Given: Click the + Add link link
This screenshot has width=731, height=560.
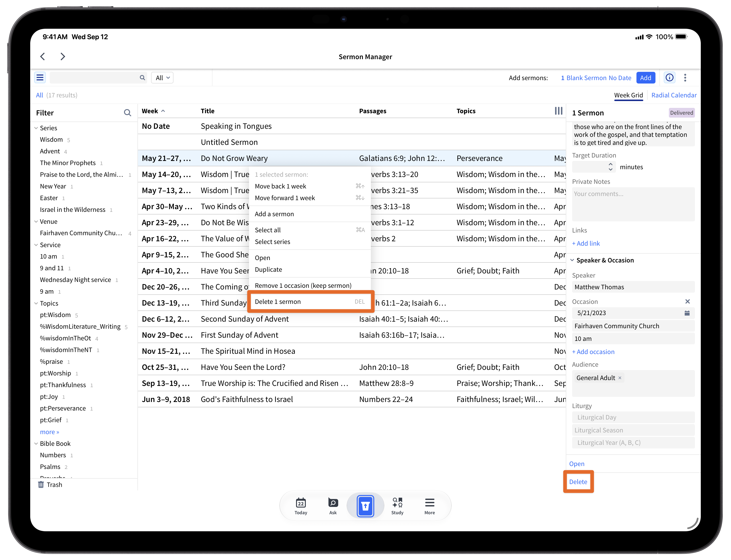Looking at the screenshot, I should [x=586, y=243].
